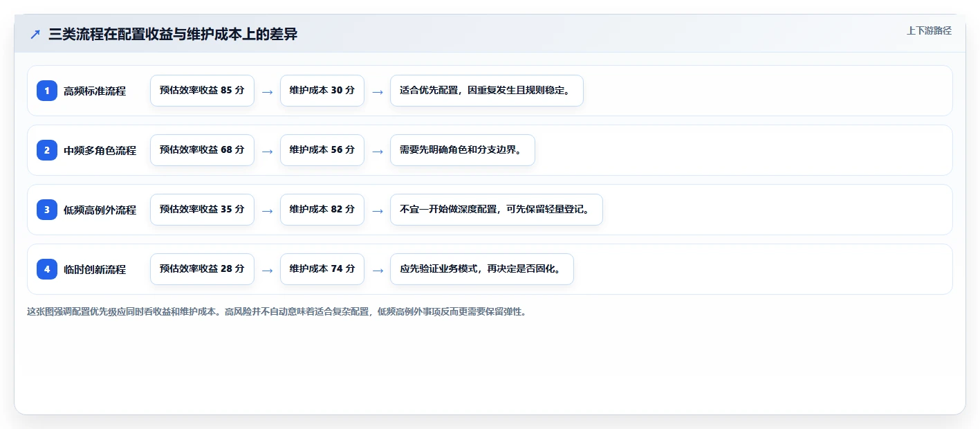This screenshot has width=980, height=429.
Task: Click the 适合优先配置，因重复发生且规则稳定 box
Action: (x=487, y=91)
